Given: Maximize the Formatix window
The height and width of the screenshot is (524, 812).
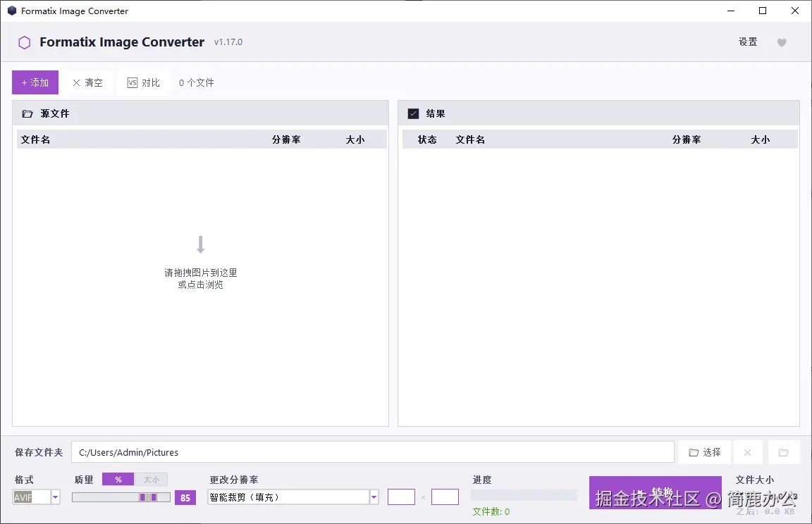Looking at the screenshot, I should (762, 11).
